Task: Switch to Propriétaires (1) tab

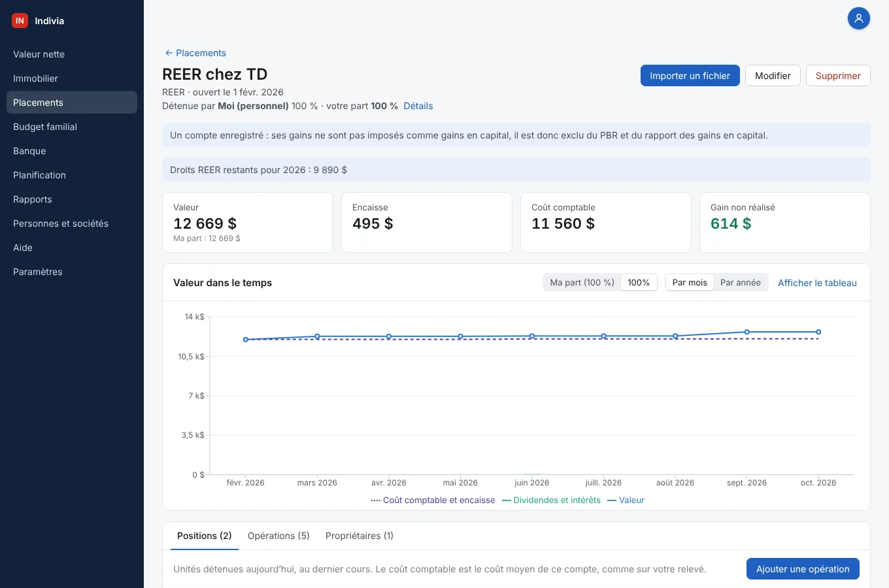Action: point(360,536)
